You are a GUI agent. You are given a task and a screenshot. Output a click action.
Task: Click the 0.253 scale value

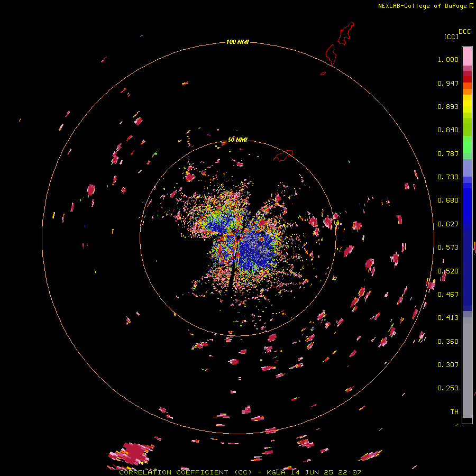pos(448,388)
